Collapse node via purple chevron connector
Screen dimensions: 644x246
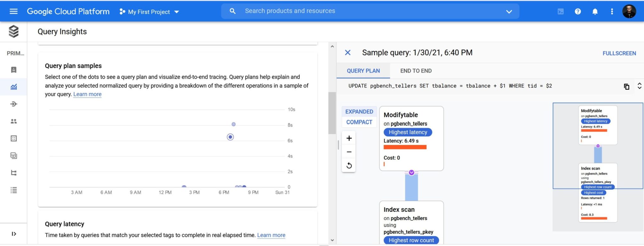coord(411,173)
